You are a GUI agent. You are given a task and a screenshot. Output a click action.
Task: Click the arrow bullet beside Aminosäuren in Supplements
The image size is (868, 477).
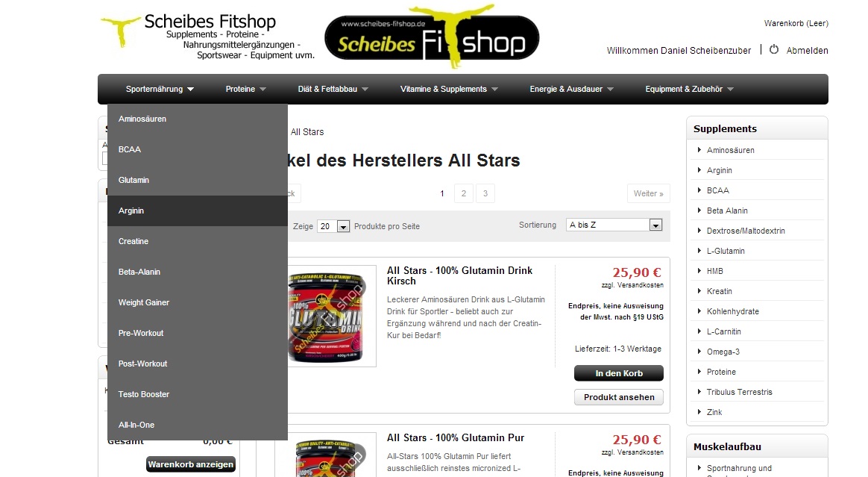coord(699,149)
